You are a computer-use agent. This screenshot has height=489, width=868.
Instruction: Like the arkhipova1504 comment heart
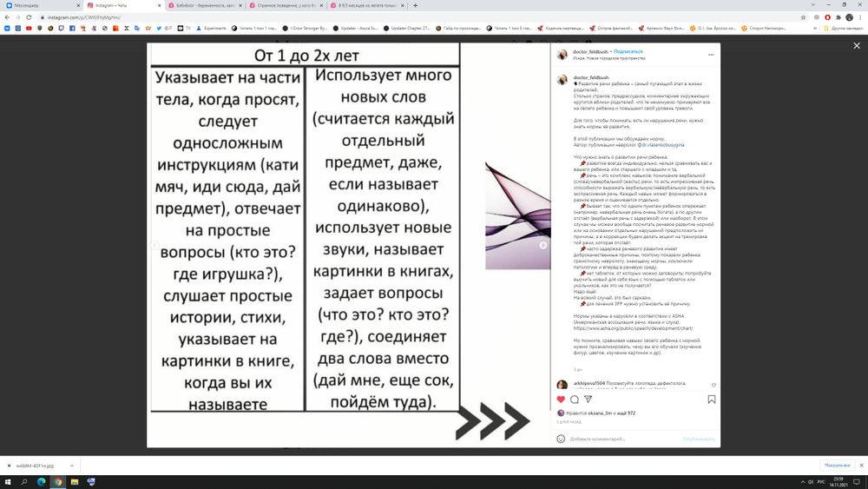click(713, 385)
